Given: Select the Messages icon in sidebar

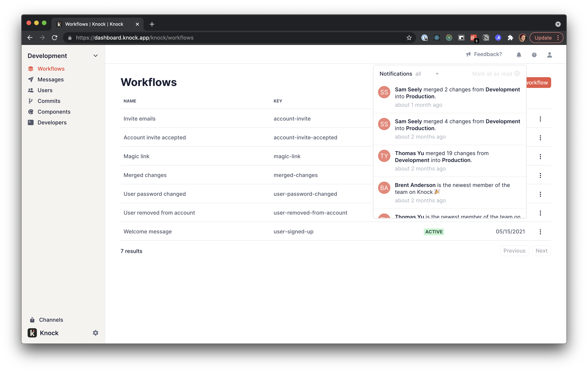Looking at the screenshot, I should pyautogui.click(x=31, y=79).
